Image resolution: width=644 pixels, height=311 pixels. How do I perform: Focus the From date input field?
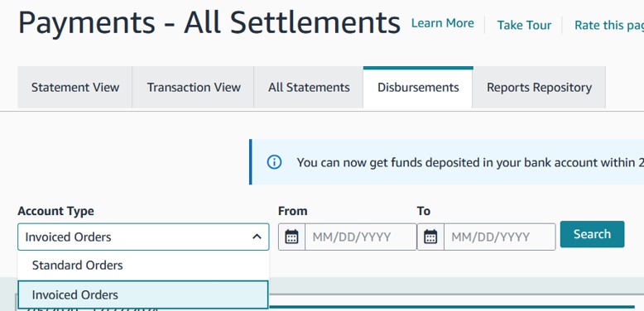pos(360,237)
